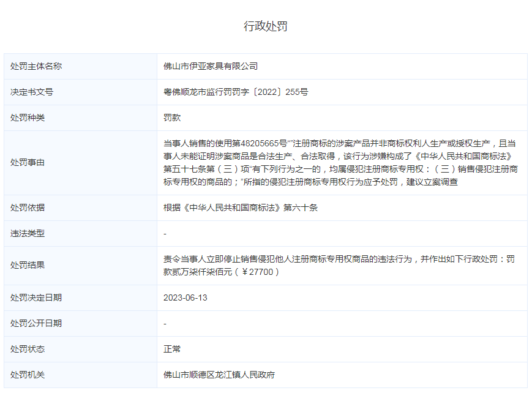
Task: Select the 罚款 penalty type value
Action: pyautogui.click(x=172, y=118)
